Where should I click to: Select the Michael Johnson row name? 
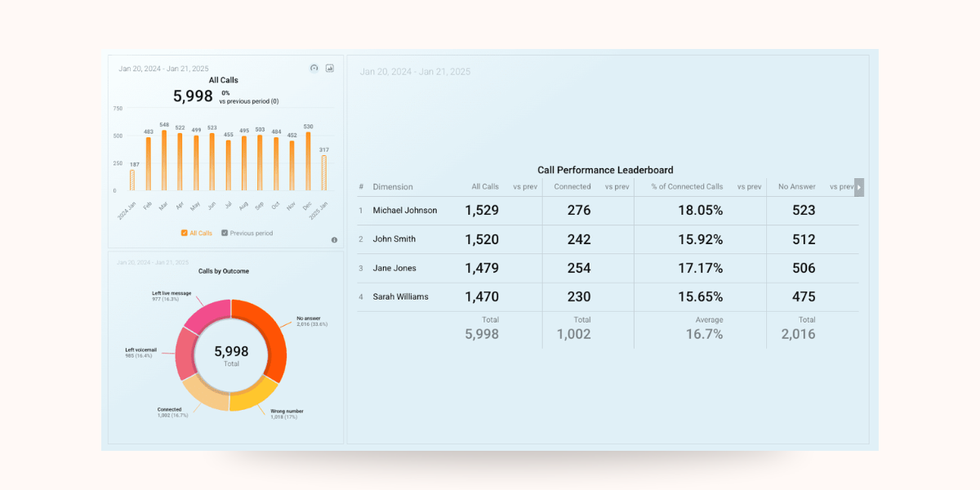click(405, 211)
